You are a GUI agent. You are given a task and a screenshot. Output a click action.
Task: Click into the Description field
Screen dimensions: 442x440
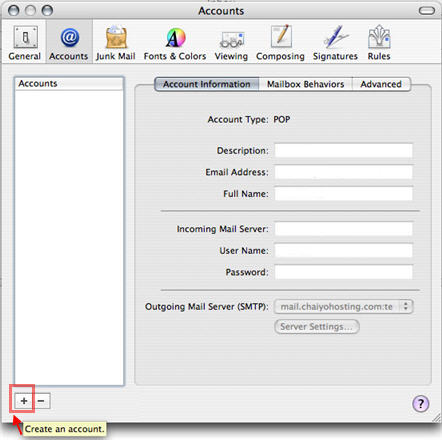point(344,151)
